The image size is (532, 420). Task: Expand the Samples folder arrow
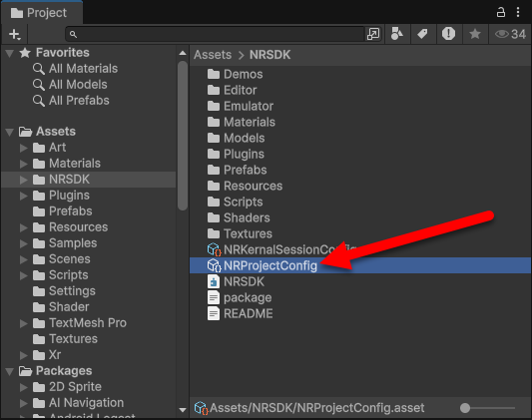(x=23, y=243)
